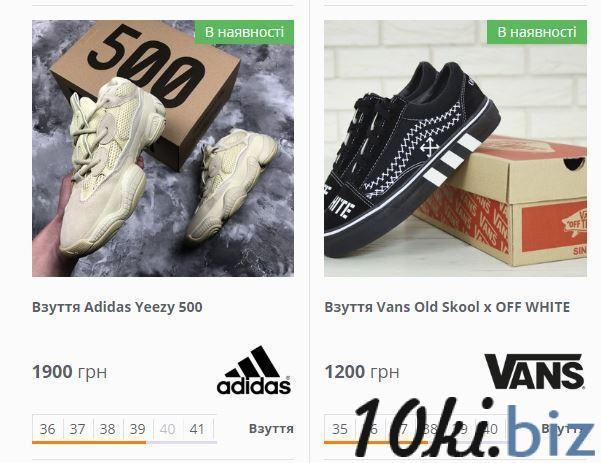The height and width of the screenshot is (463, 601).
Task: Click the orange size availability bar under Yeezy
Action: (89, 442)
